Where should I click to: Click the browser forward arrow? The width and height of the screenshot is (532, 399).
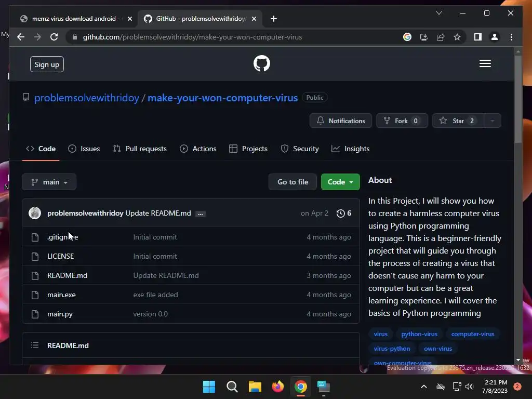click(37, 37)
